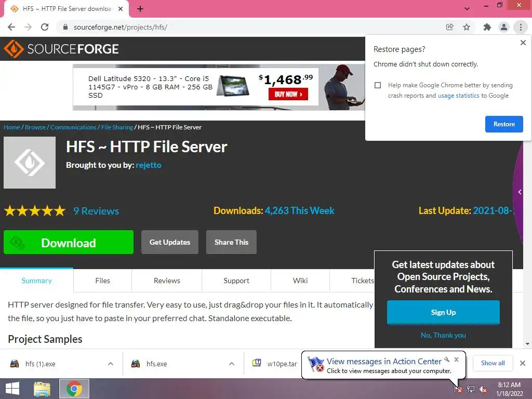Click the green Download button
The image size is (532, 399).
coord(69,242)
